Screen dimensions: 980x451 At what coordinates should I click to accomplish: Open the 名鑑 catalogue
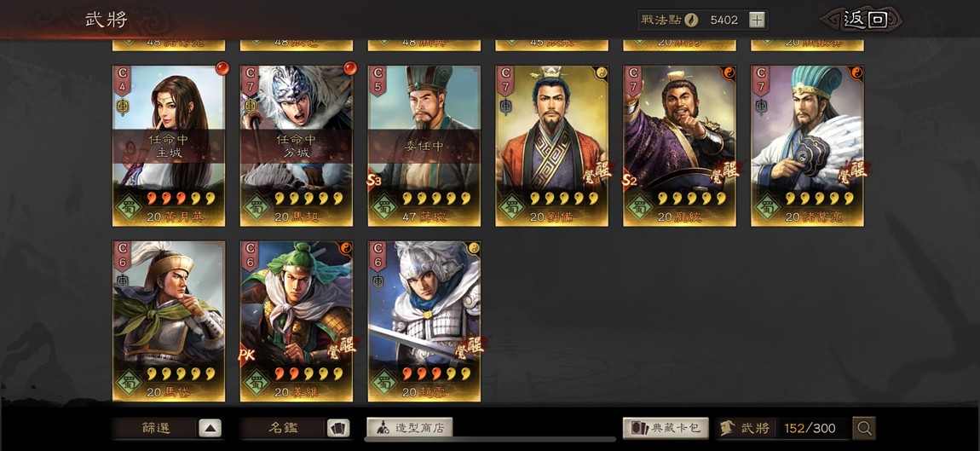pyautogui.click(x=284, y=429)
